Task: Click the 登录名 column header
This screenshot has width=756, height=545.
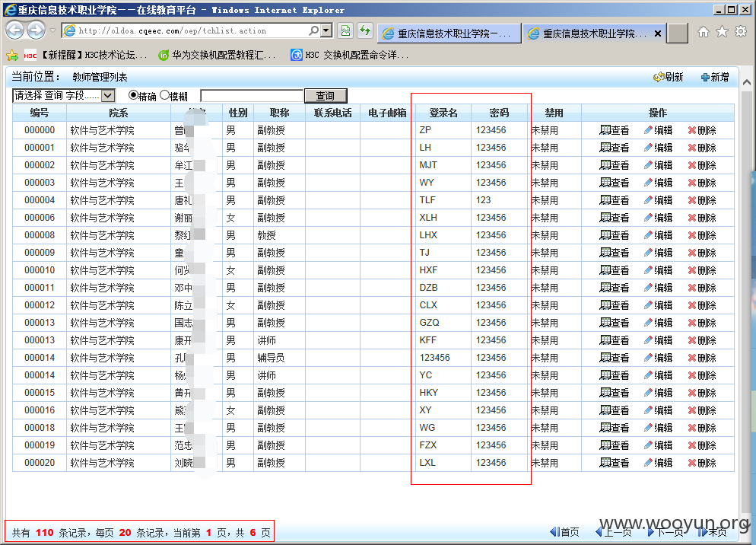Action: click(443, 113)
